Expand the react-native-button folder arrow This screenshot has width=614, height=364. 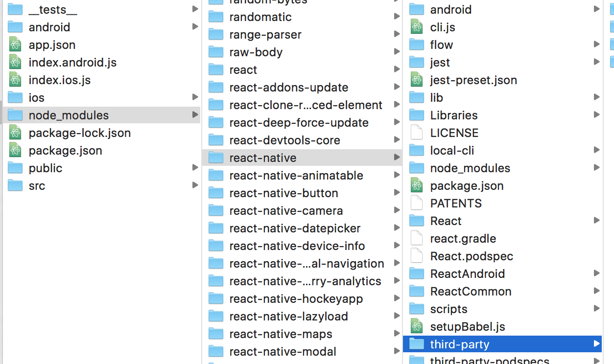click(x=397, y=193)
